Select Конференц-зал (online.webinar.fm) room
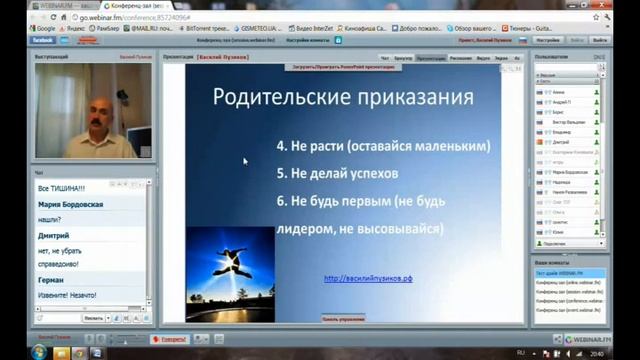 point(570,282)
